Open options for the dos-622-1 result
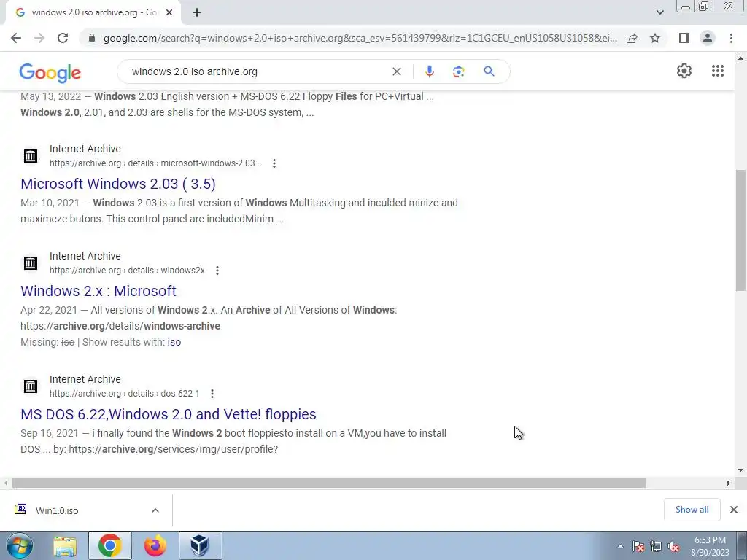Viewport: 747px width, 560px height. click(x=212, y=394)
